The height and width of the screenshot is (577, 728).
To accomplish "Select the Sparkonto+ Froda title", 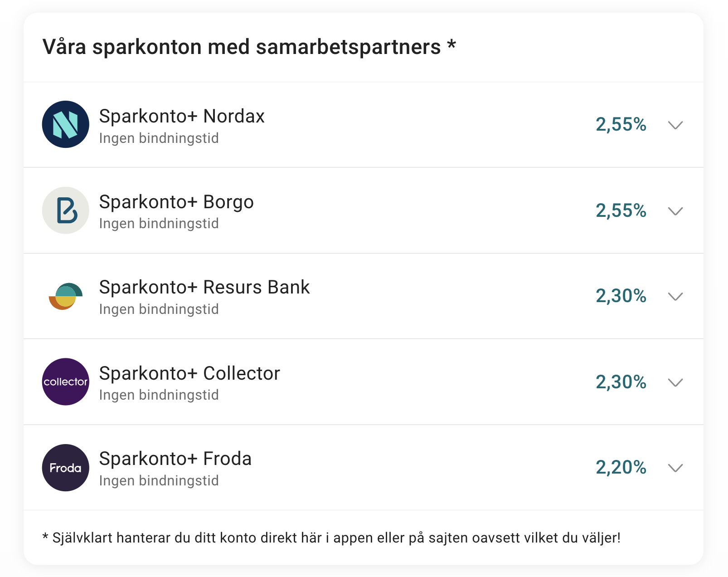I will 175,459.
